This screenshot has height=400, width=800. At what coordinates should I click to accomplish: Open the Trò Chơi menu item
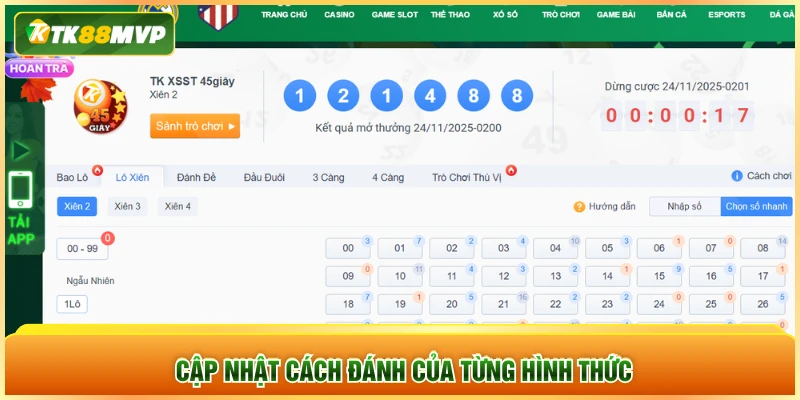(561, 15)
